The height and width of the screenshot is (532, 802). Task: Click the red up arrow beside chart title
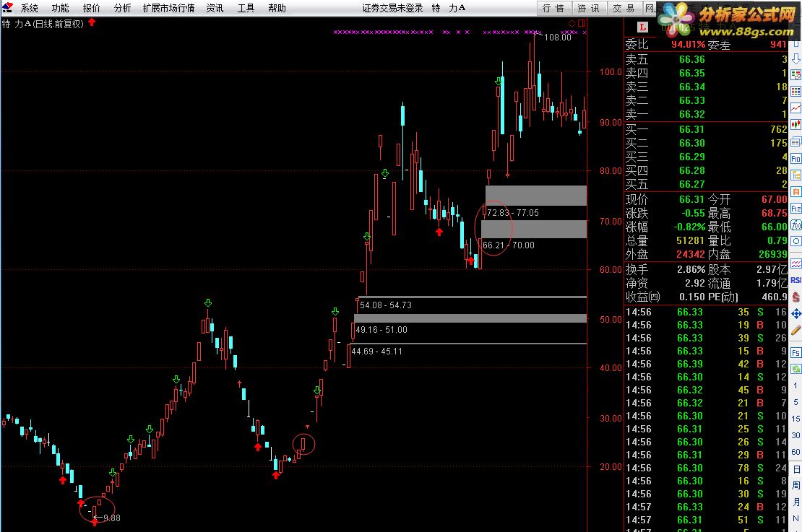pyautogui.click(x=92, y=22)
